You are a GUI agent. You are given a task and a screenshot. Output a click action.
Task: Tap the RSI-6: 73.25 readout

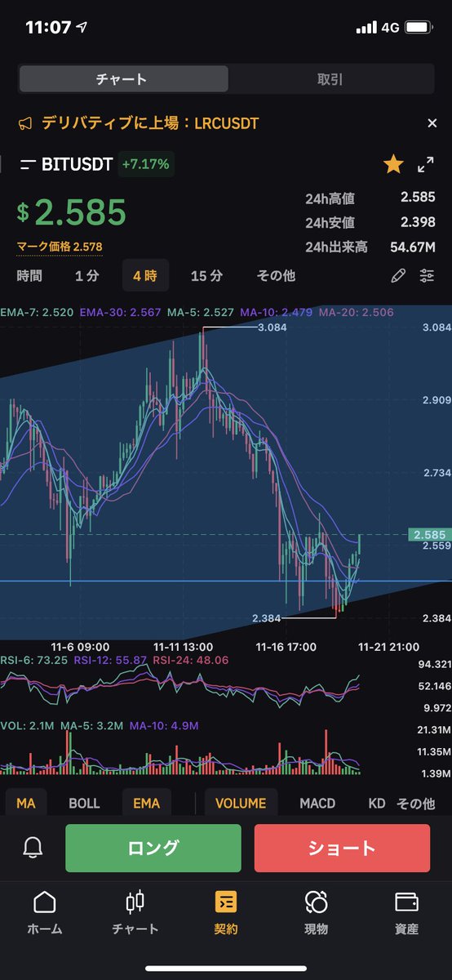[x=34, y=659]
